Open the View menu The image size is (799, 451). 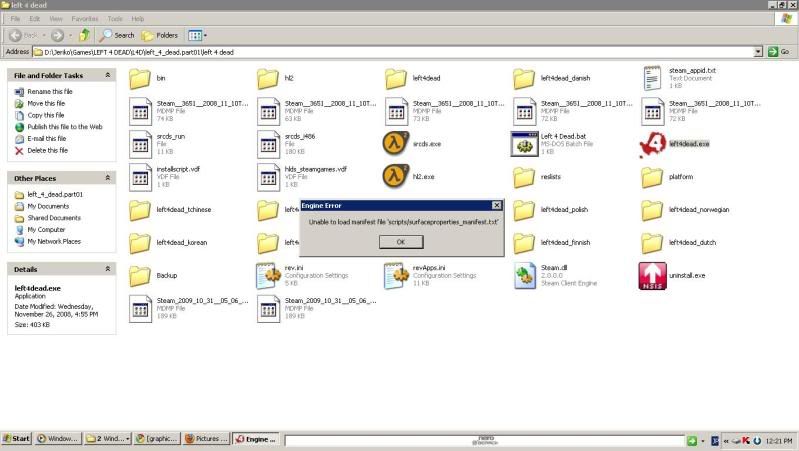tap(56, 19)
